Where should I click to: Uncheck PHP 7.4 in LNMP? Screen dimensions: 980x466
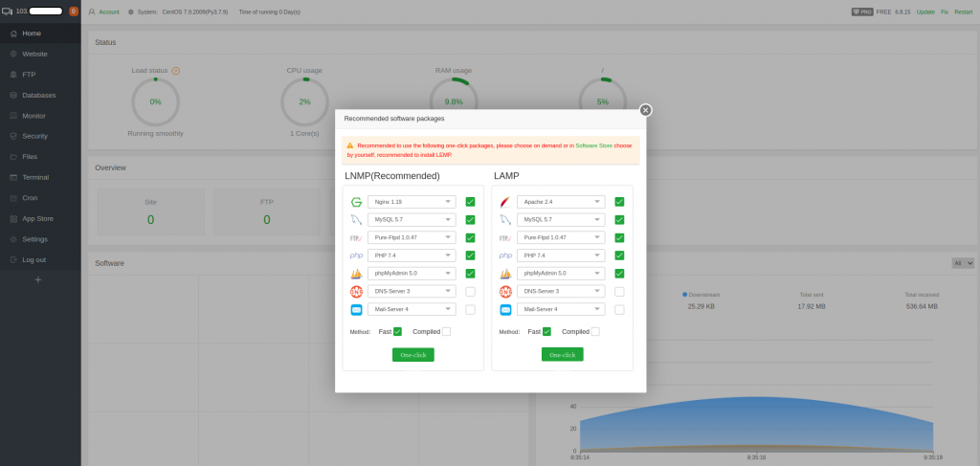point(470,255)
